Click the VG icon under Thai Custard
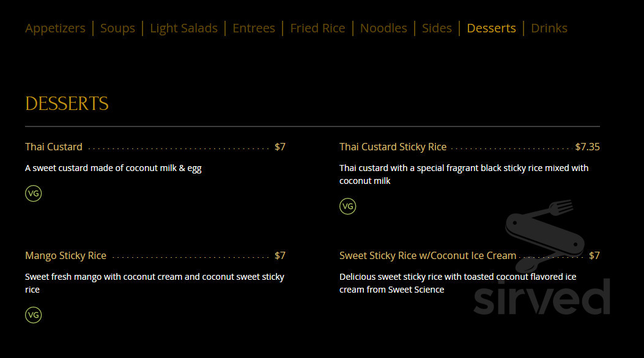Viewport: 644px width, 358px height. coord(33,194)
